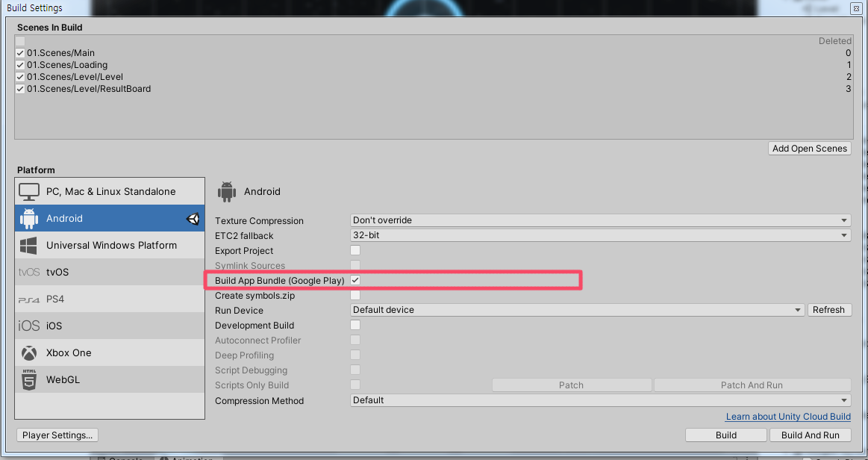Image resolution: width=868 pixels, height=460 pixels.
Task: Select PC, Mac & Linux Standalone platform
Action: 110,191
